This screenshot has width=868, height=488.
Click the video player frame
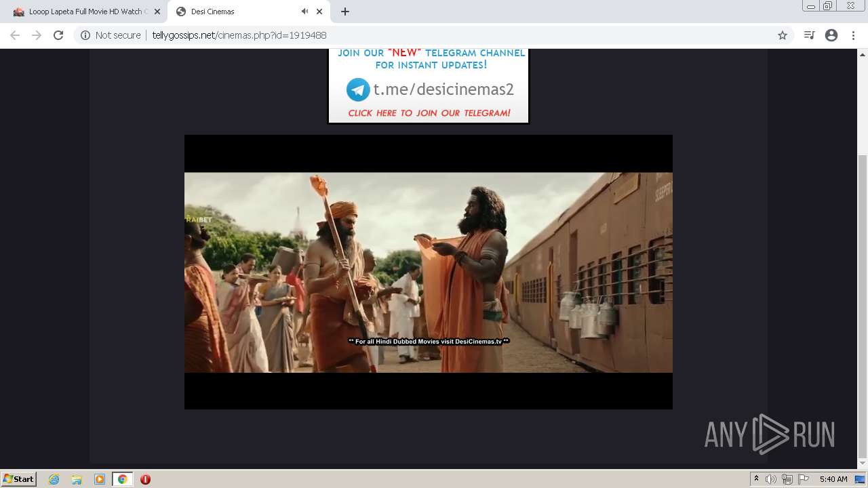428,272
